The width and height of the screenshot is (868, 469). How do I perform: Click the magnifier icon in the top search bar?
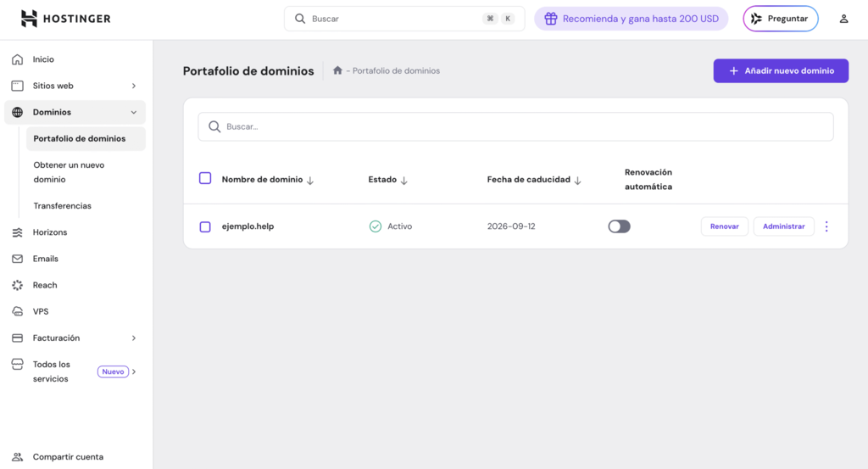click(x=300, y=19)
